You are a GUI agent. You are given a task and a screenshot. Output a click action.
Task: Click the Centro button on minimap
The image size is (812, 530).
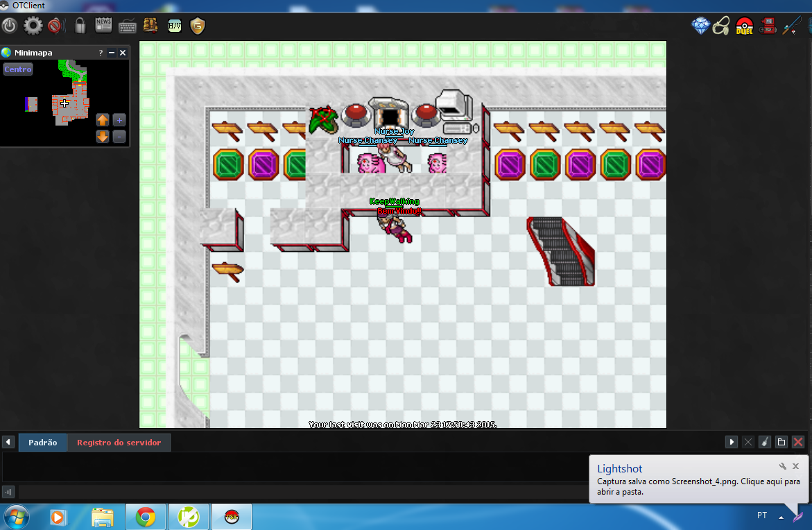pos(18,69)
